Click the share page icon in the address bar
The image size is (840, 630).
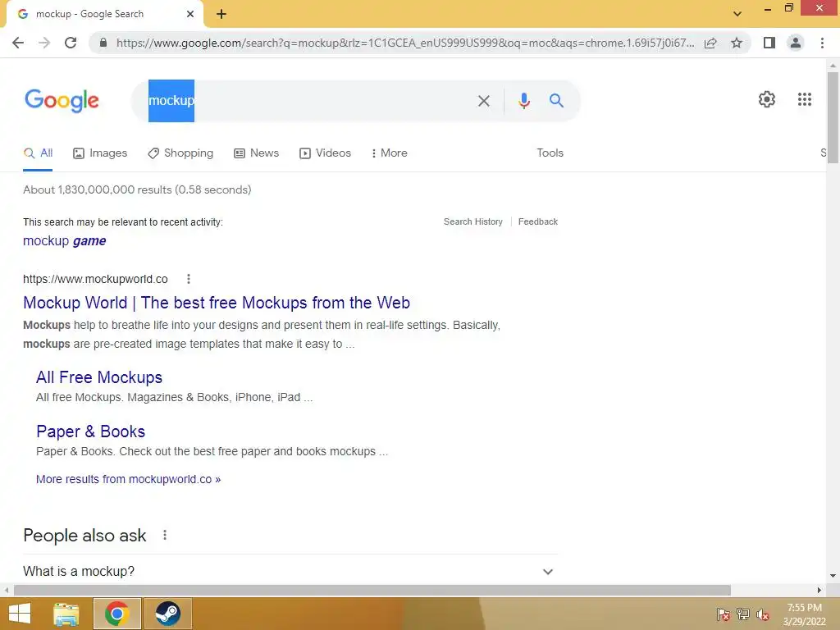tap(710, 43)
